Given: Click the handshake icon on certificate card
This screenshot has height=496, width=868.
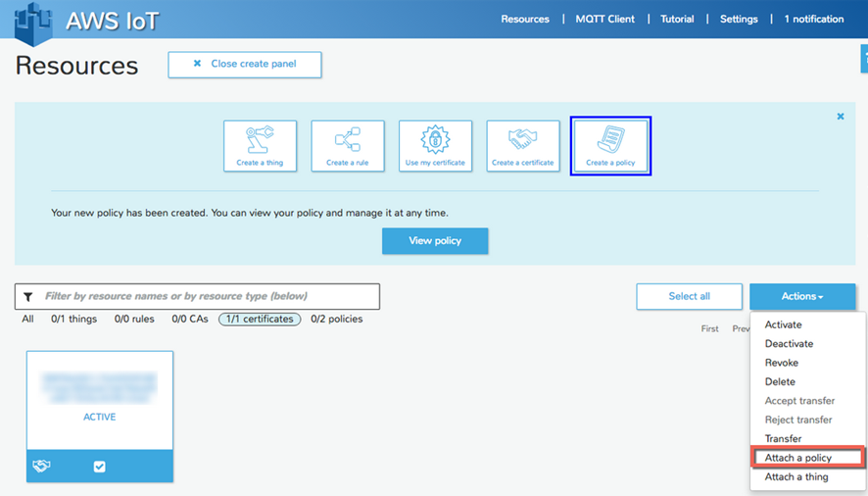Looking at the screenshot, I should tap(41, 467).
